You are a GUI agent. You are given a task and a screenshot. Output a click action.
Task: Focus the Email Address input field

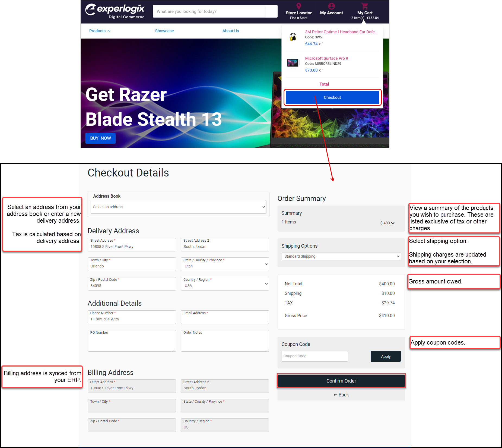tap(225, 319)
